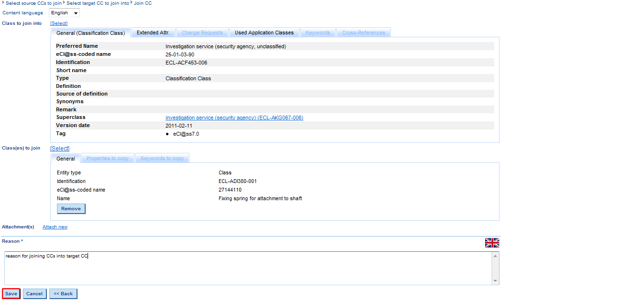Image resolution: width=644 pixels, height=301 pixels.
Task: Open the Properties to copy tab
Action: coord(107,159)
